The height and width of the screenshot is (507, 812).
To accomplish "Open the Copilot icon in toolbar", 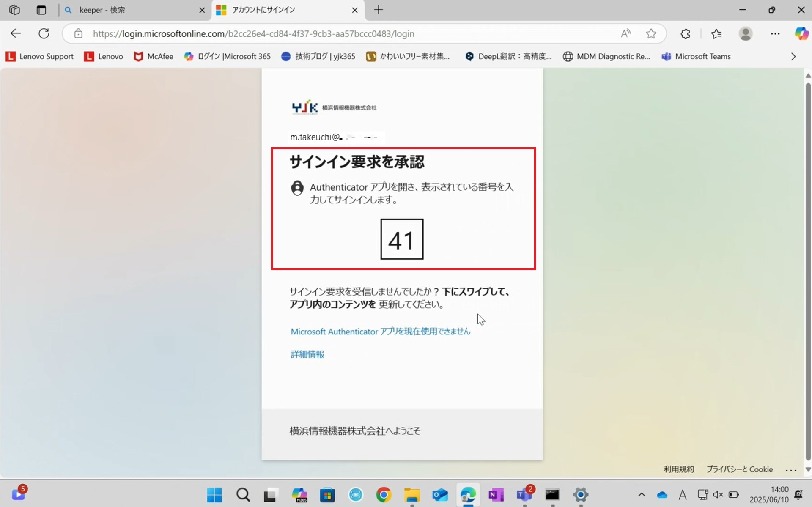I will click(801, 33).
